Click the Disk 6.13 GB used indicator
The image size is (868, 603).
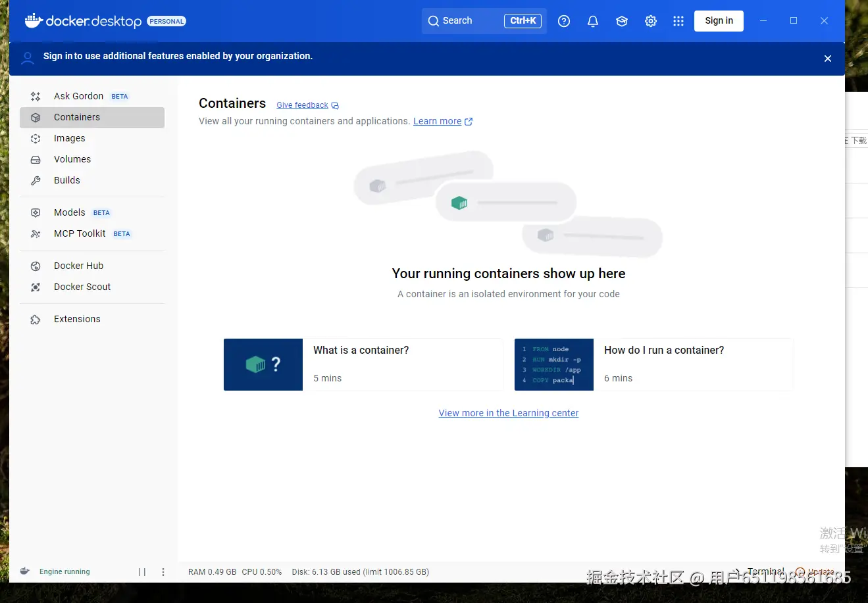pyautogui.click(x=361, y=572)
